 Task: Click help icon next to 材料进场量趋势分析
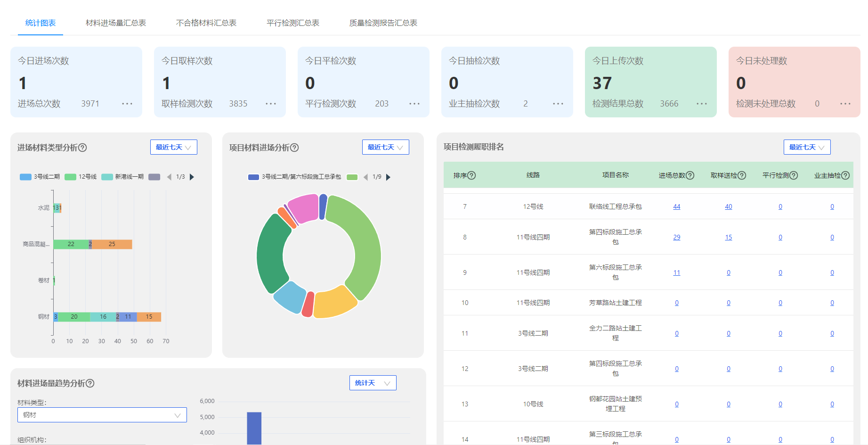point(90,383)
